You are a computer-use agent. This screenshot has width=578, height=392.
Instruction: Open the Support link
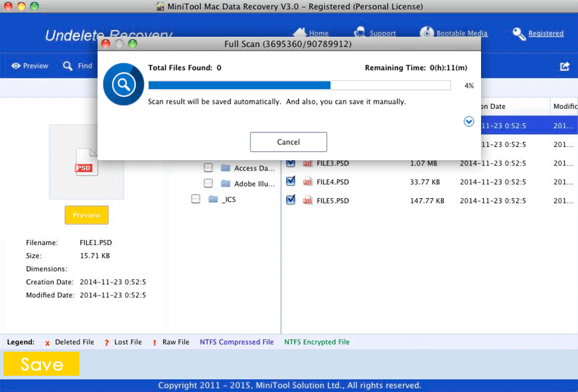[x=383, y=33]
